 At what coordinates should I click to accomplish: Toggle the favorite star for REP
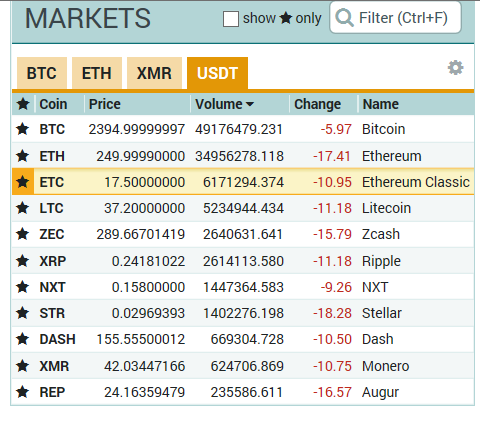click(23, 392)
